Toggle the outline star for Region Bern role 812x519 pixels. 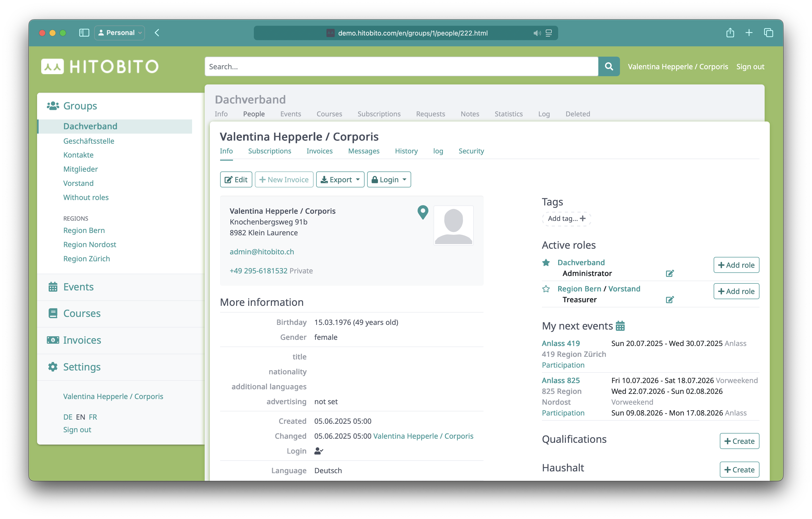pyautogui.click(x=546, y=289)
